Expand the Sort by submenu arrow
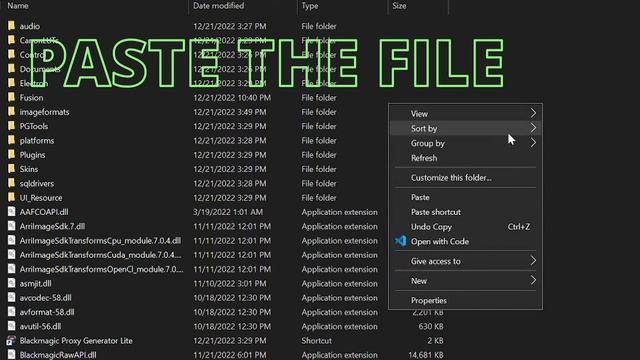Image resolution: width=640 pixels, height=360 pixels. [533, 128]
